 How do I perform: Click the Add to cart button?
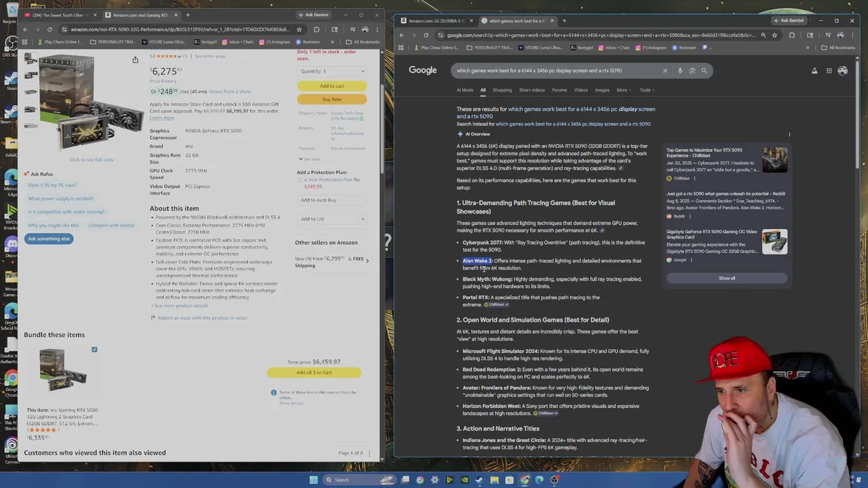pos(332,86)
